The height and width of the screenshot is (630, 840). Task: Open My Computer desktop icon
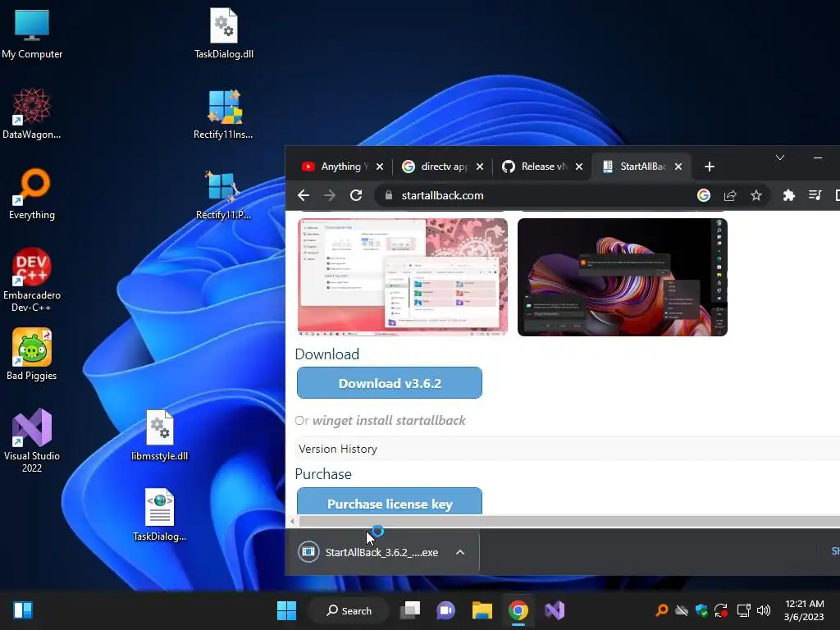click(32, 33)
